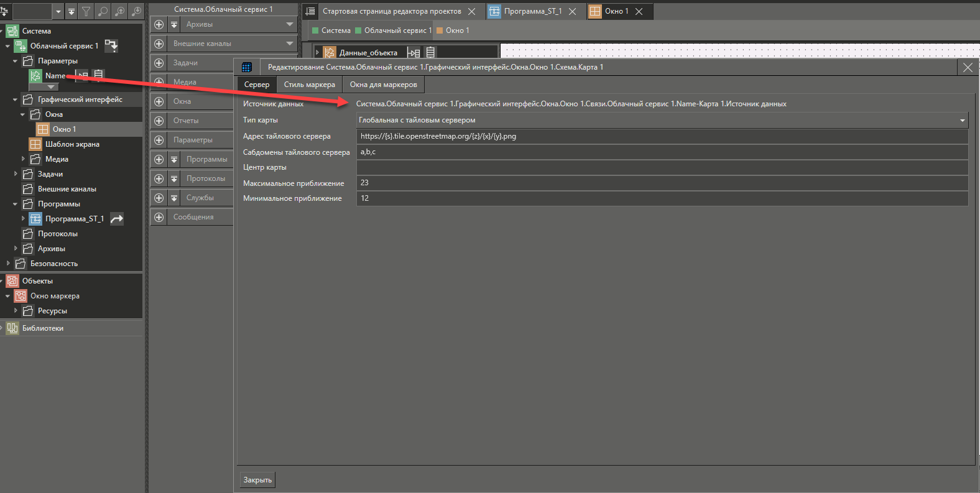Click the arrow icon next to Программа_ST_1
Viewport: 980px width, 493px height.
(x=116, y=219)
